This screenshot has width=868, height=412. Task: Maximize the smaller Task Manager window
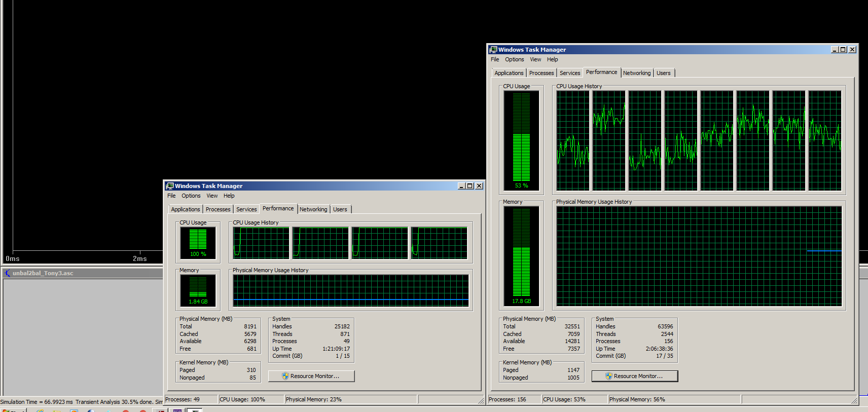point(470,186)
